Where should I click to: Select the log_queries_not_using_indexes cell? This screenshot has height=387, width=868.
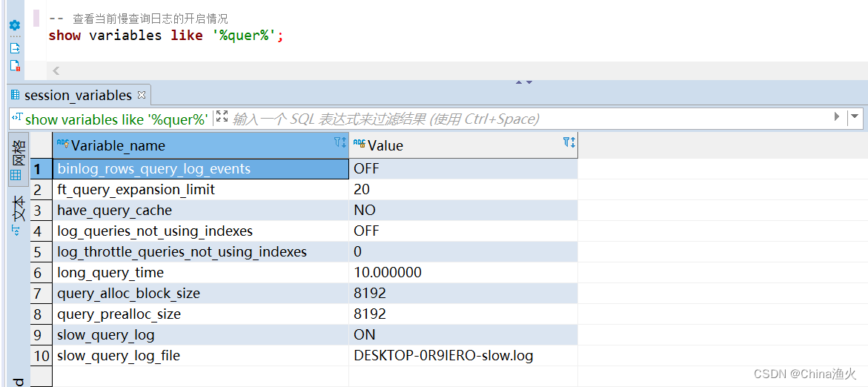[200, 231]
